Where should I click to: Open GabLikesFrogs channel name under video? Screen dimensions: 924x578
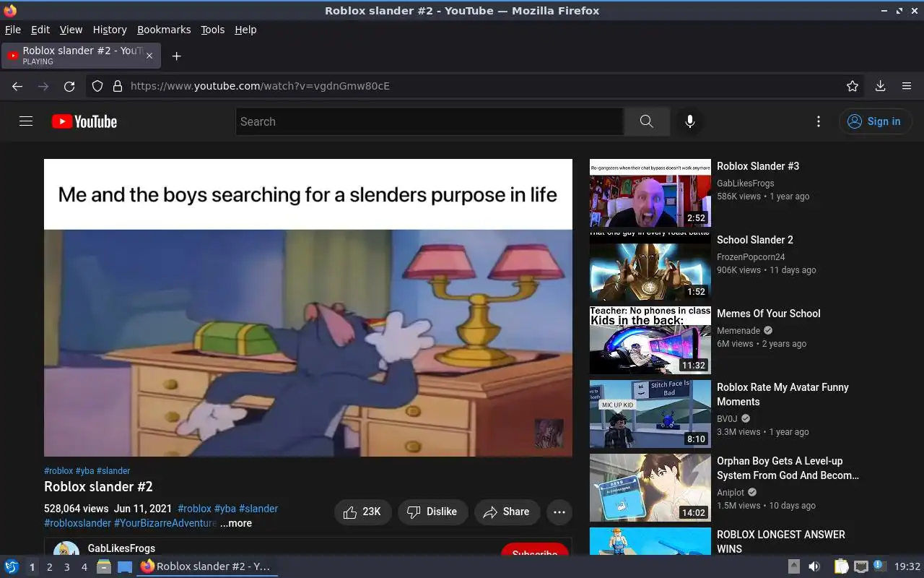(121, 548)
